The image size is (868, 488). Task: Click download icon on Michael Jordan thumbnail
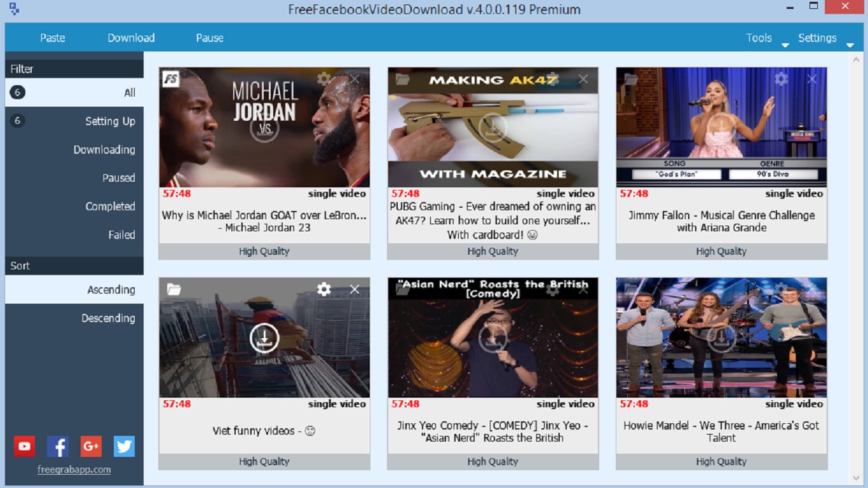[264, 128]
